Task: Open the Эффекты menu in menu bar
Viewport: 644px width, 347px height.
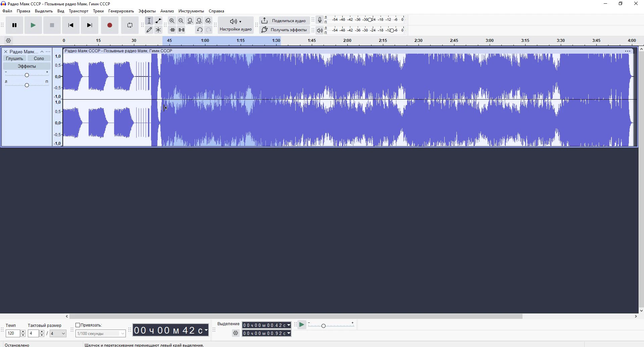Action: [147, 11]
